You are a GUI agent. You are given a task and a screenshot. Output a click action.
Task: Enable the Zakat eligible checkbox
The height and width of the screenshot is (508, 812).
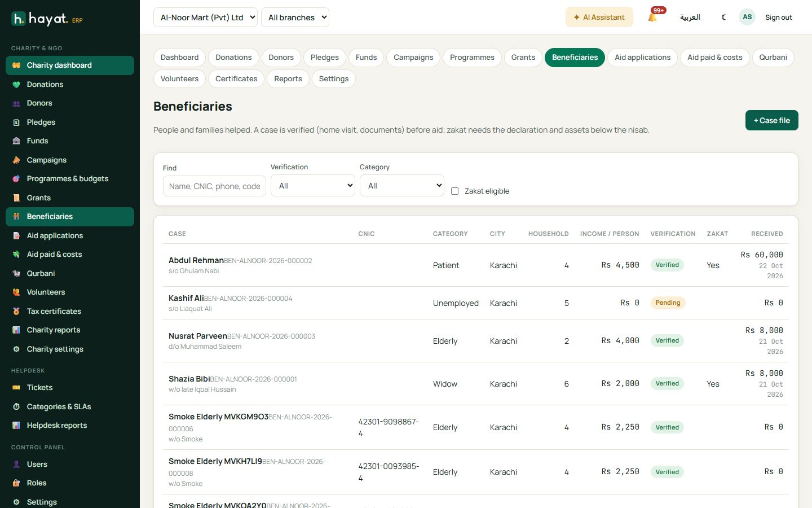455,191
